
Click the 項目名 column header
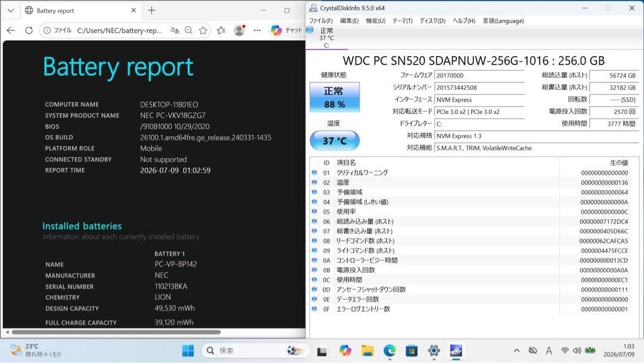click(x=447, y=163)
